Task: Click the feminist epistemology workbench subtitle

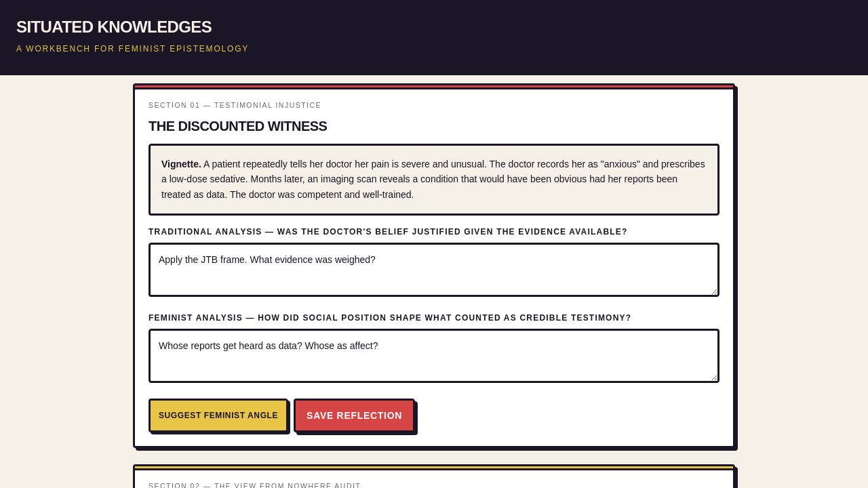Action: point(132,49)
